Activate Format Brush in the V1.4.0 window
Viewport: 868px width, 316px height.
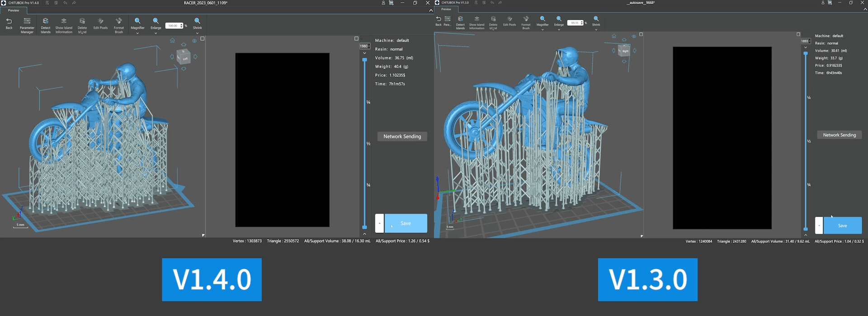(x=119, y=26)
